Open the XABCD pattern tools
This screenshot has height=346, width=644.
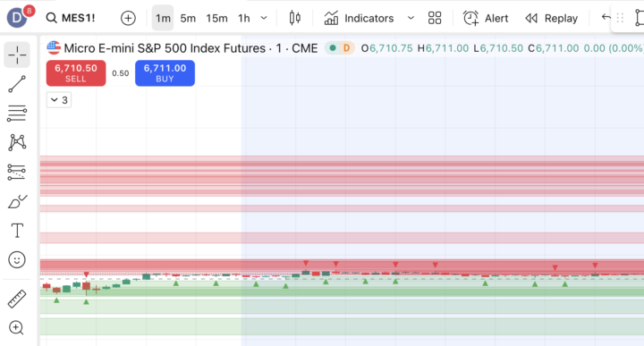[x=17, y=142]
